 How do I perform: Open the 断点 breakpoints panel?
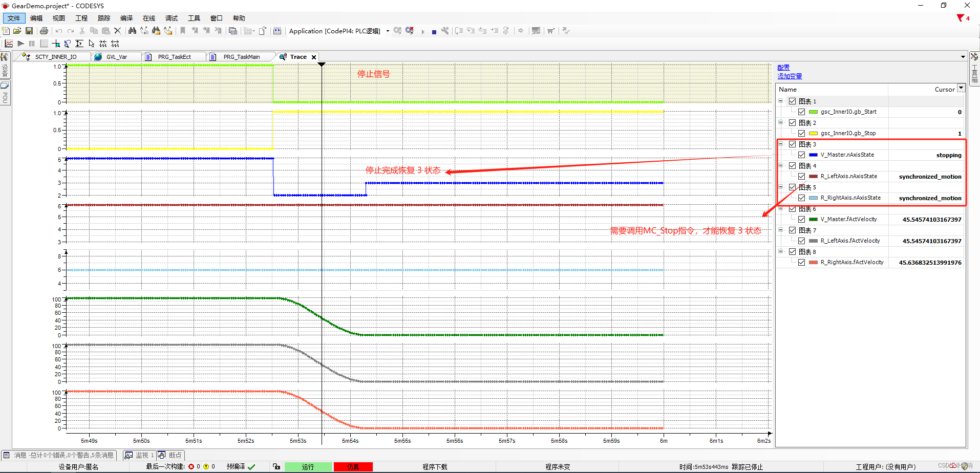pos(170,455)
